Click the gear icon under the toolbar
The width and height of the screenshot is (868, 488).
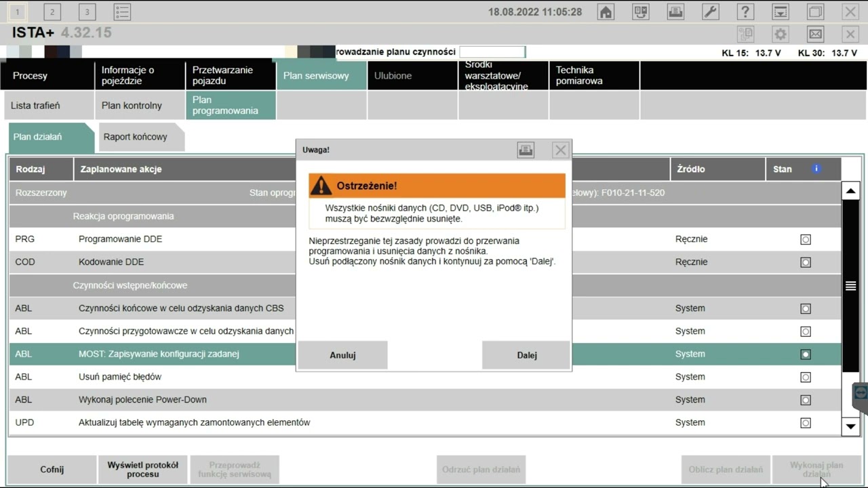tap(781, 34)
